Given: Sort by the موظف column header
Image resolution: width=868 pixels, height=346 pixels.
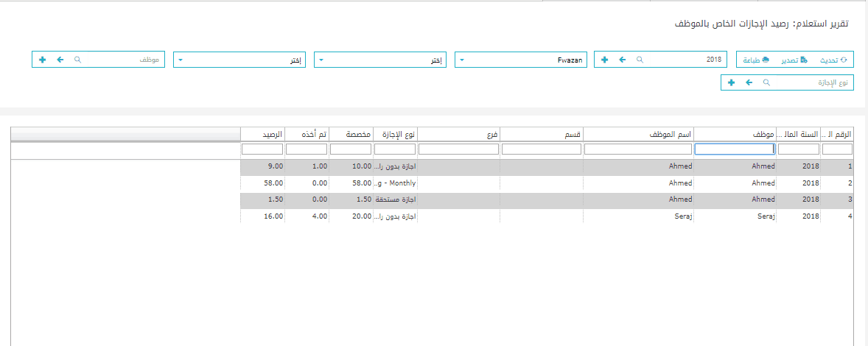Looking at the screenshot, I should click(735, 134).
